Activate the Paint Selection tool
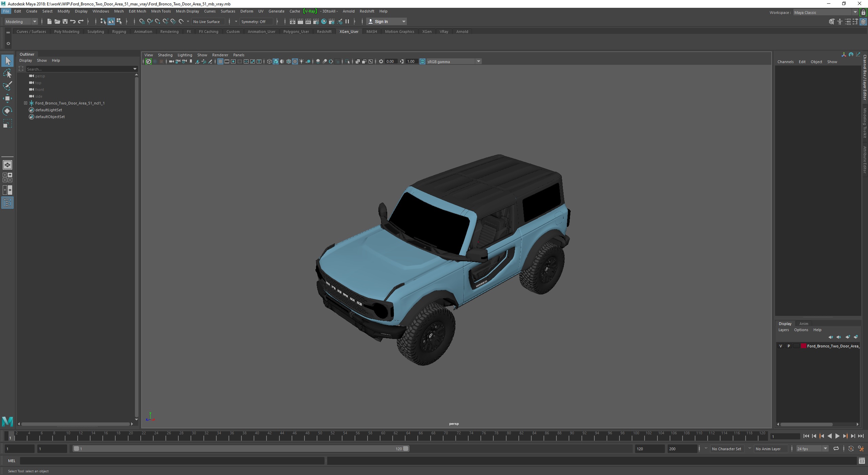 (7, 86)
